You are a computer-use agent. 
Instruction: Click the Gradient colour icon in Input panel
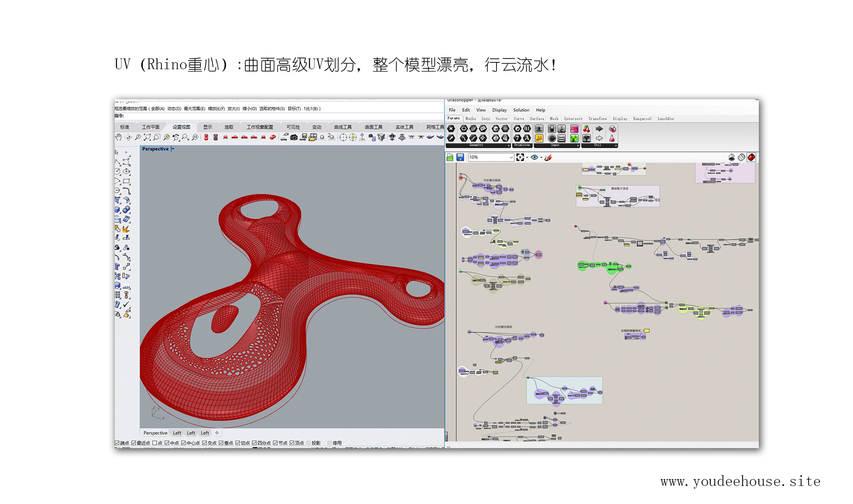point(574,129)
